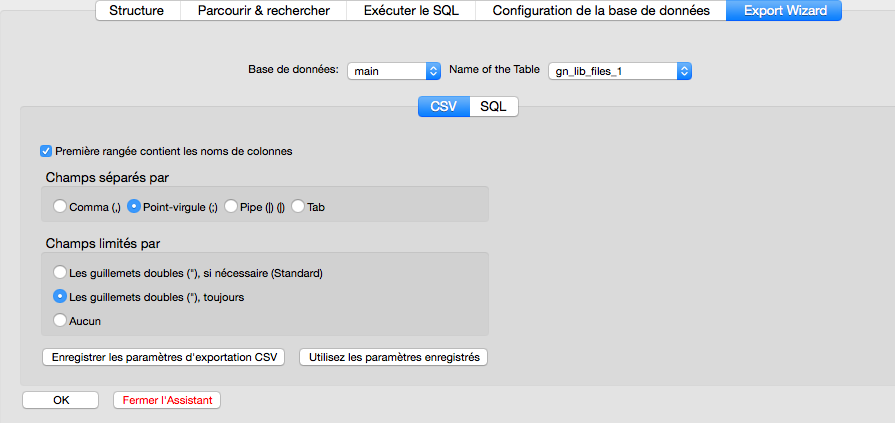
Task: Switch to the Structure tab
Action: coord(136,11)
